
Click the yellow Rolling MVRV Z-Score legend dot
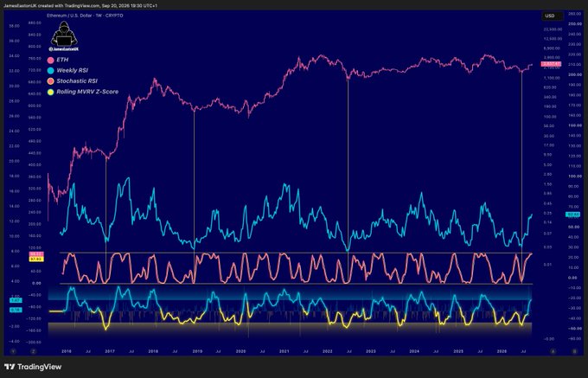(51, 92)
